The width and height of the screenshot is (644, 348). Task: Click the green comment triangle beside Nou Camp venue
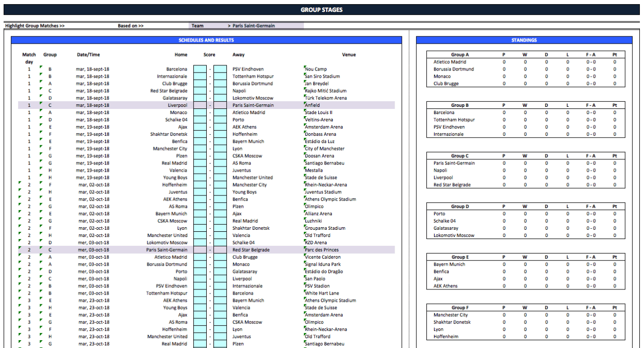tap(304, 66)
